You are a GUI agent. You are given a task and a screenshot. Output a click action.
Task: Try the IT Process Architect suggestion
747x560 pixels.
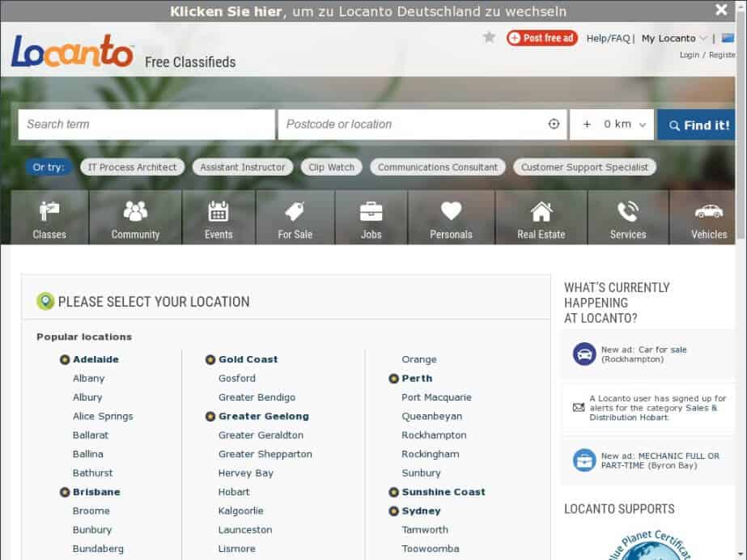coord(132,168)
